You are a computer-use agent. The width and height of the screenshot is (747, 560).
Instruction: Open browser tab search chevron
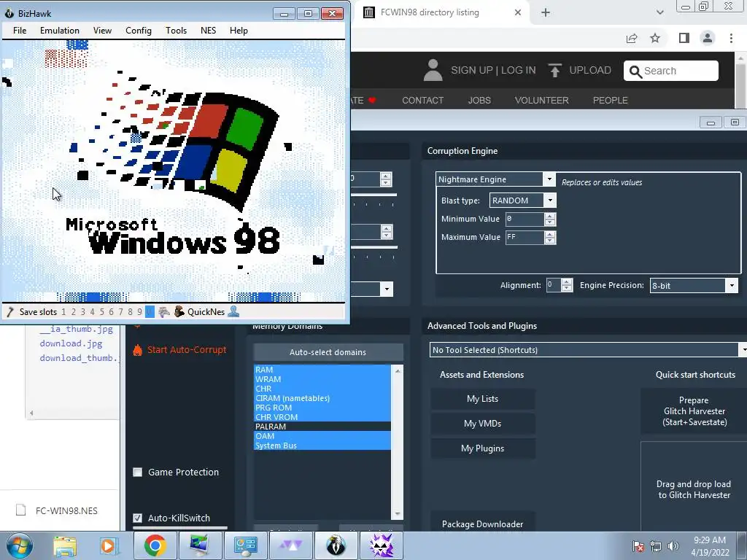pyautogui.click(x=659, y=12)
